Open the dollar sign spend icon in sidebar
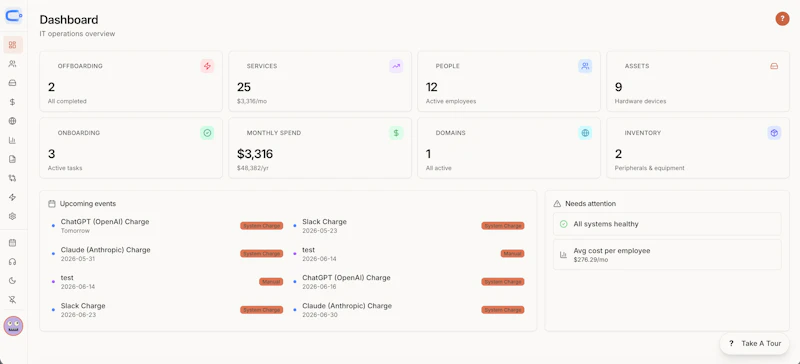Viewport: 800px width, 364px height. (x=13, y=102)
